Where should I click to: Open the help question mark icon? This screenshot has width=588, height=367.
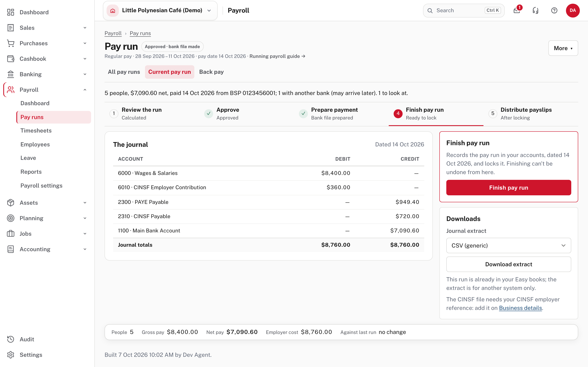pyautogui.click(x=554, y=10)
